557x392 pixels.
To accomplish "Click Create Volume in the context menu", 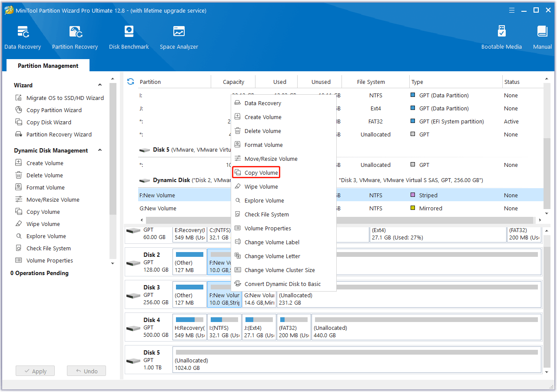I will coord(284,117).
